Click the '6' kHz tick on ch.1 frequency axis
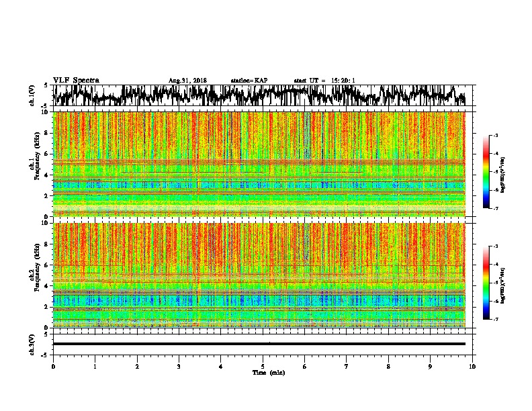The height and width of the screenshot is (411, 532). coord(47,154)
